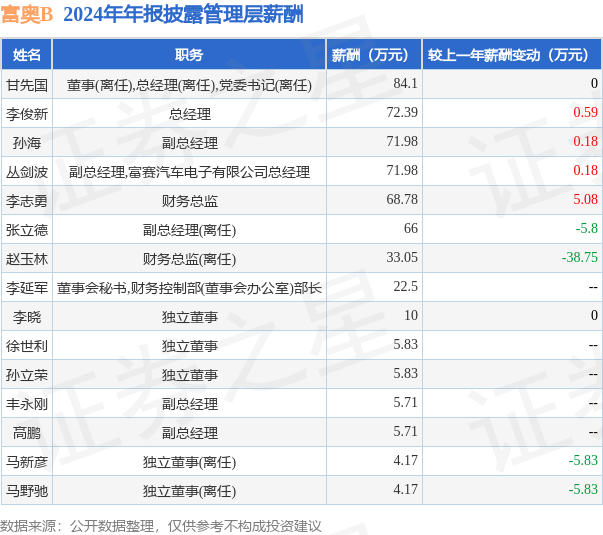Click the position '财务总监(离任)'
603x535 pixels.
tap(189, 259)
